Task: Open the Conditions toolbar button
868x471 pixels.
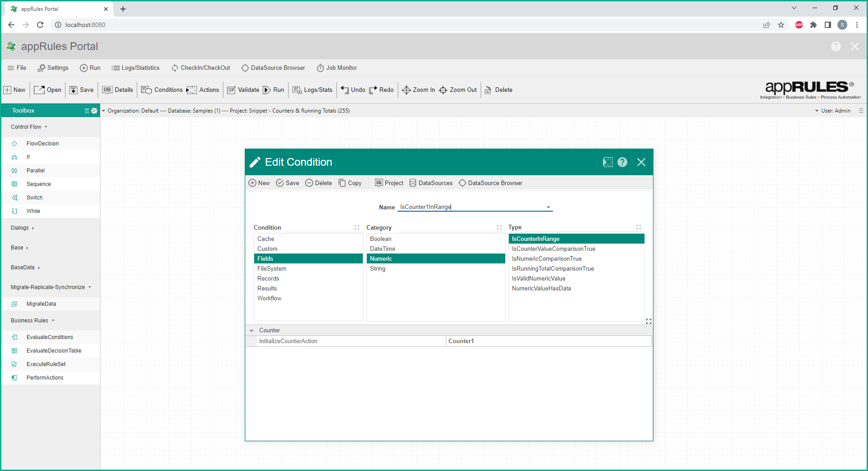Action: (x=162, y=90)
